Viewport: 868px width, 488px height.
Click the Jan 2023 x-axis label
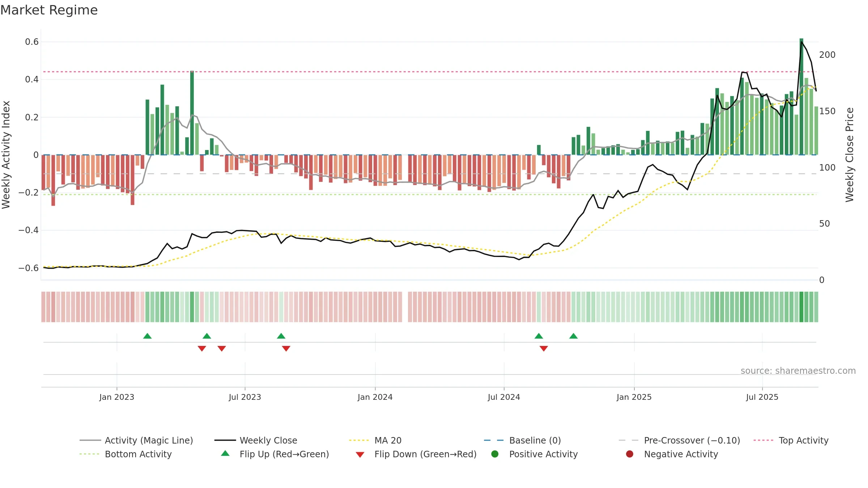pyautogui.click(x=117, y=397)
